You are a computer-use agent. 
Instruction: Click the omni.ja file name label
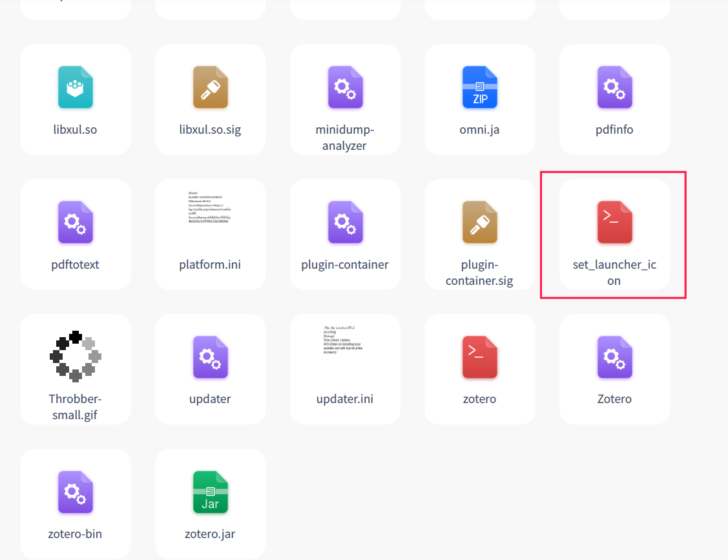click(479, 130)
